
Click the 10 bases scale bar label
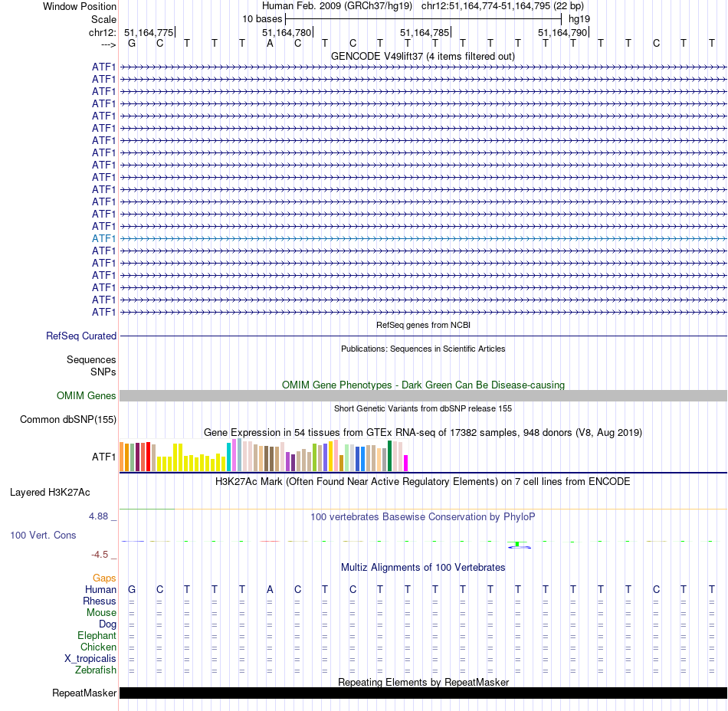click(x=262, y=19)
